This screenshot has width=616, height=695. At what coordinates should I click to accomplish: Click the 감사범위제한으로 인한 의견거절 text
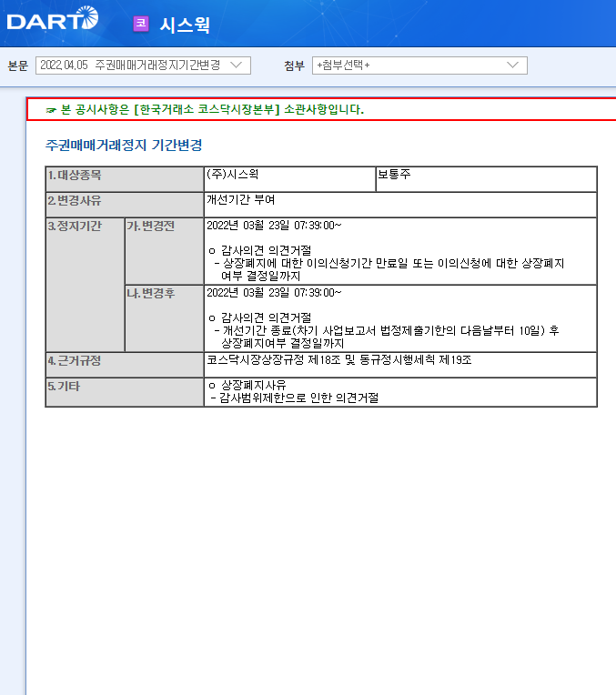299,398
